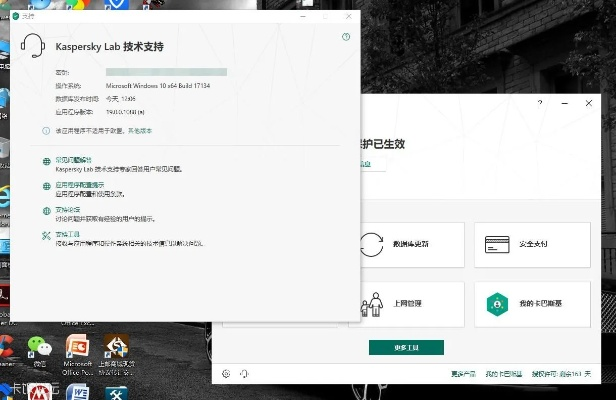Select the CCleaner desktop shortcut
This screenshot has height=400, width=616.
[x=7, y=350]
